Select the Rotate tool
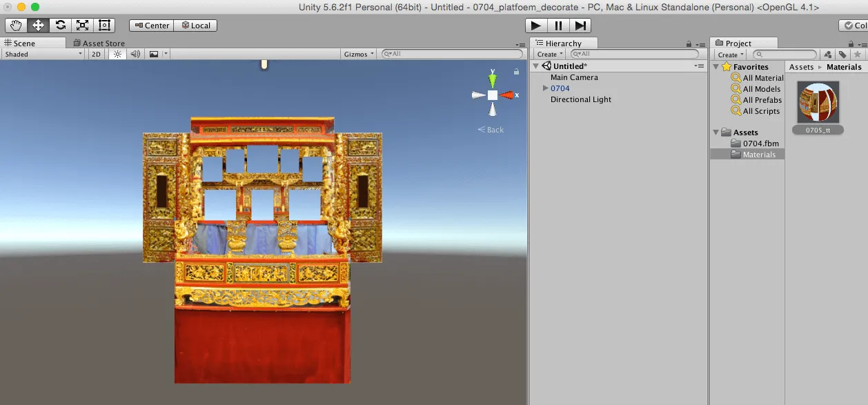This screenshot has width=868, height=405. pos(61,26)
